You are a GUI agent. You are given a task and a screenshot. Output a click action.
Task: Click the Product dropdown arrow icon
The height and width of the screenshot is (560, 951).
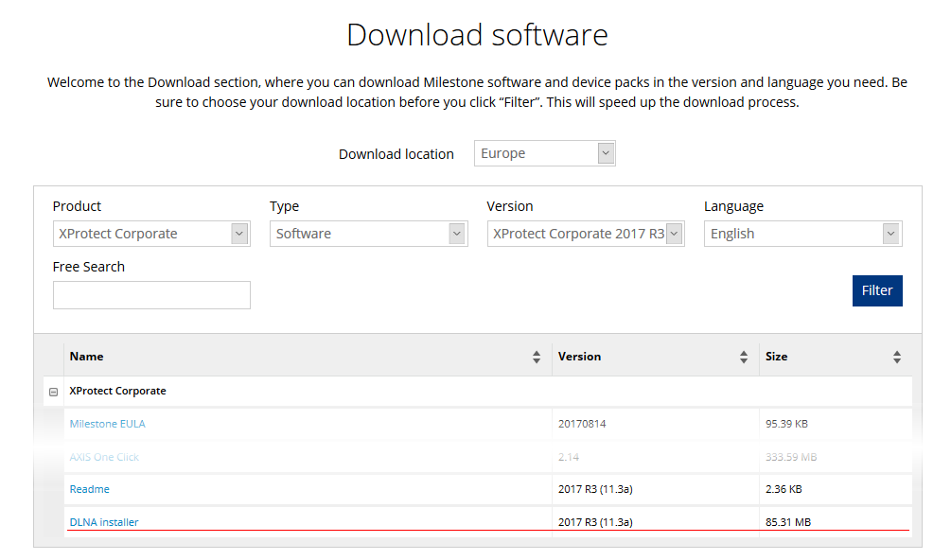[x=238, y=233]
